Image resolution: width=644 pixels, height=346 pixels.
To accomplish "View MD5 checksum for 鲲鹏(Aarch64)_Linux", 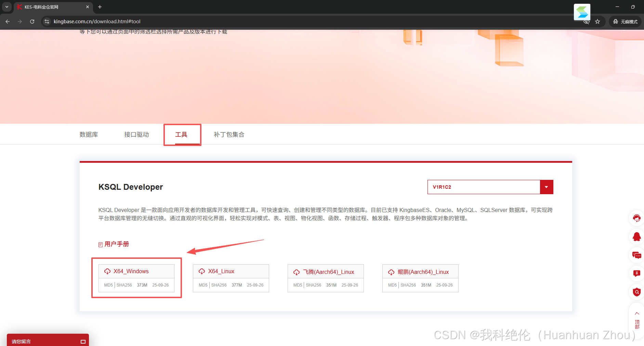I will (392, 285).
